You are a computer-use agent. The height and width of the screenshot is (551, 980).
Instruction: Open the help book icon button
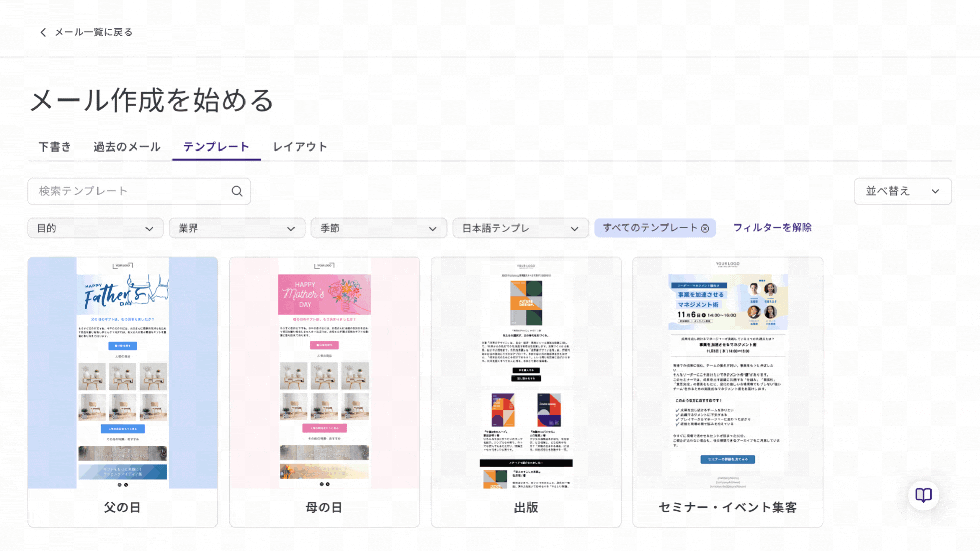[923, 495]
